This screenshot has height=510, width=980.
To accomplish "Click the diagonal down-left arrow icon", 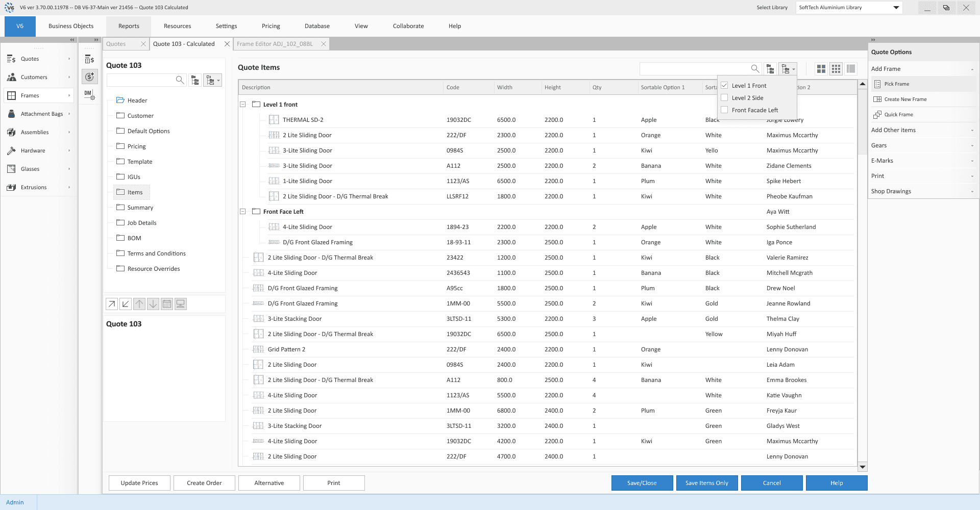I will point(125,304).
